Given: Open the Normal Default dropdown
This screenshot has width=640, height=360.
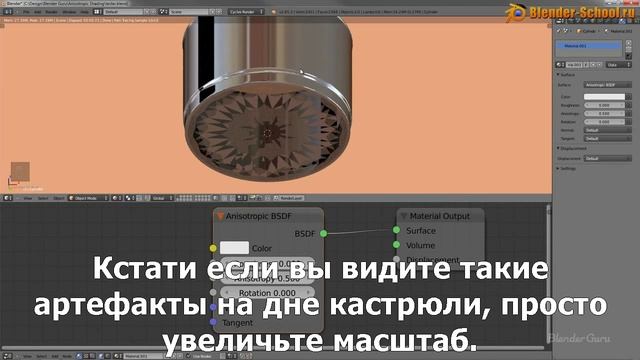Looking at the screenshot, I should tap(608, 130).
